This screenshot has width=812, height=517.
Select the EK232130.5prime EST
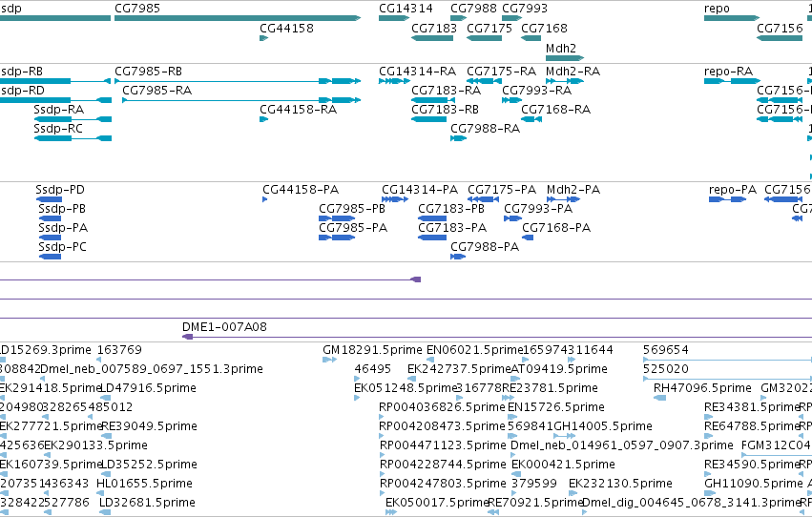coord(572,493)
